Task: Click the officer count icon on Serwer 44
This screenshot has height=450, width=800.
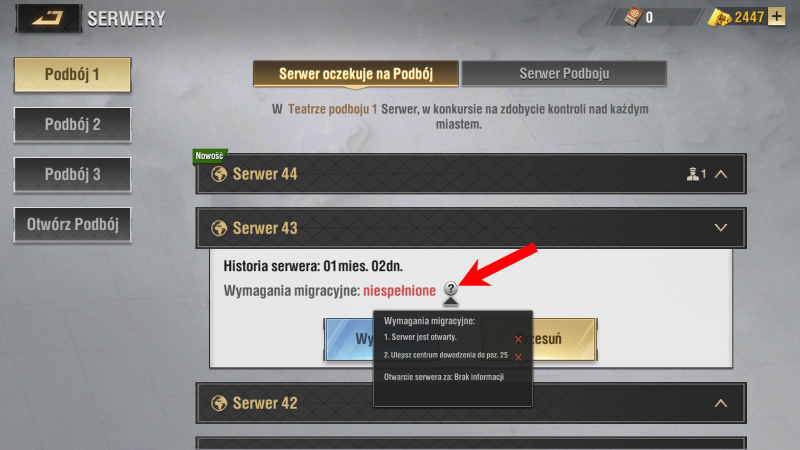Action: (x=692, y=174)
